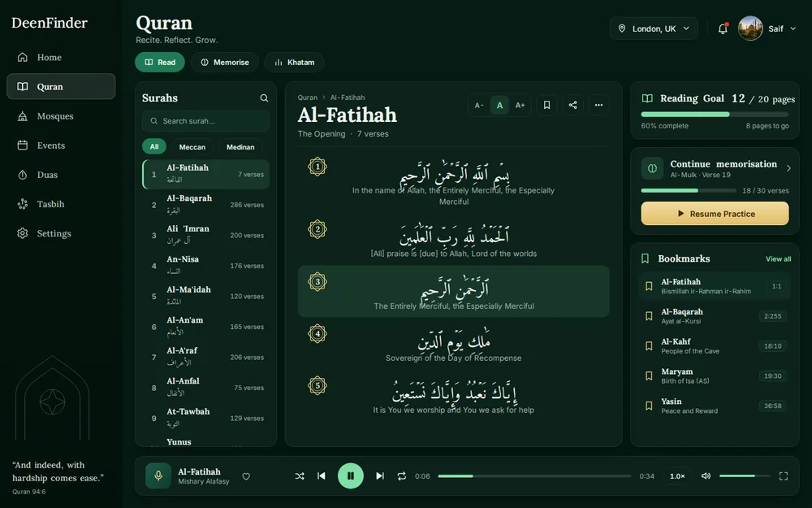Expand Continue memorisation with the chevron
The height and width of the screenshot is (508, 812).
(x=788, y=168)
